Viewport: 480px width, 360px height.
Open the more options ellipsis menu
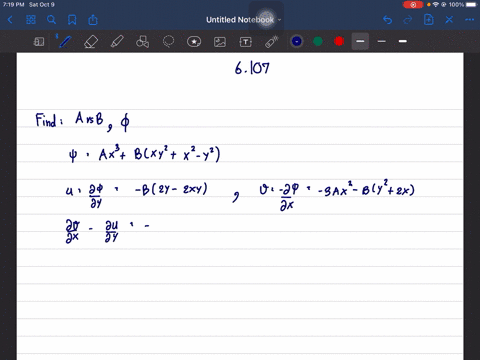coord(469,20)
